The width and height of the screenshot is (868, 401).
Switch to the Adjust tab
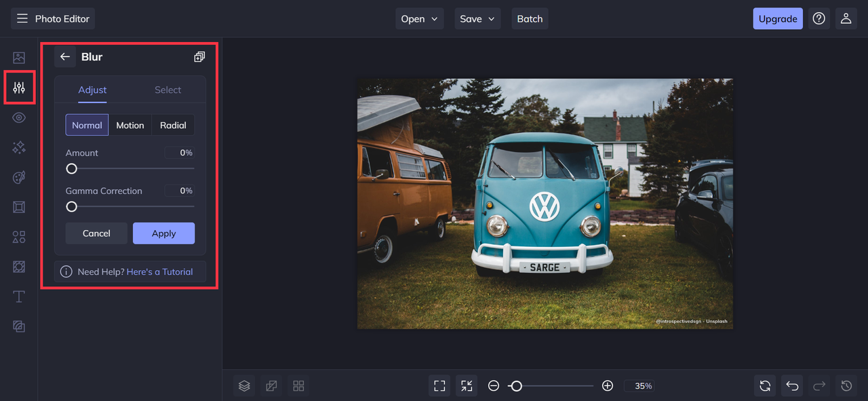(92, 90)
